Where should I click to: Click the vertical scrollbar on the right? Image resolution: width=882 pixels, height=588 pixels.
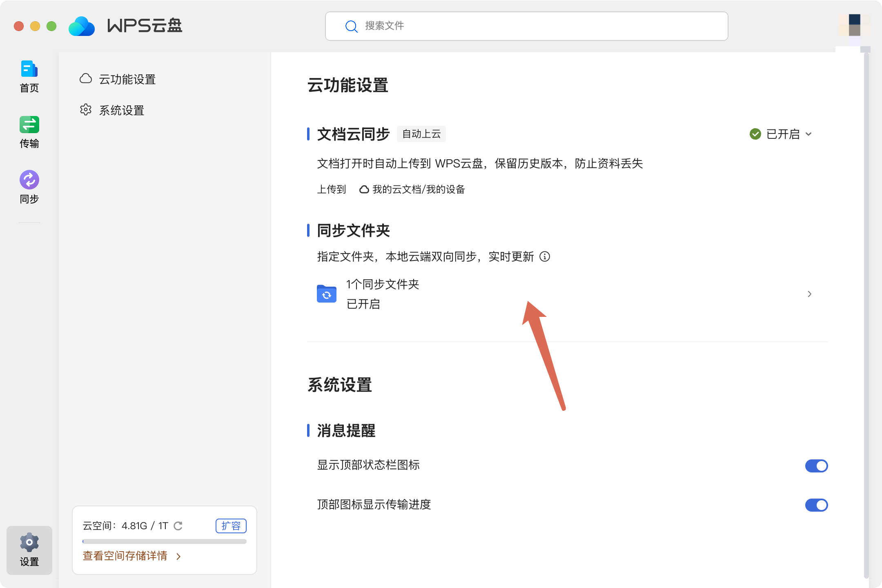pyautogui.click(x=866, y=314)
